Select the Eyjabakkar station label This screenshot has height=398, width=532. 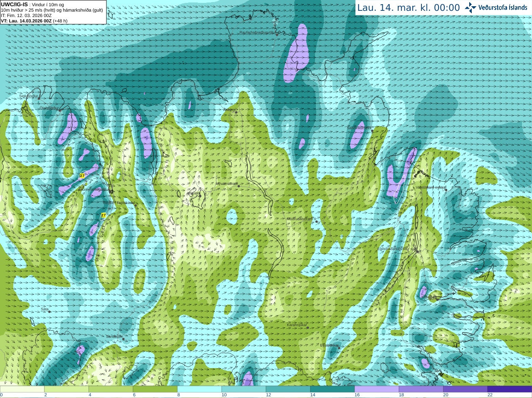pos(329,346)
